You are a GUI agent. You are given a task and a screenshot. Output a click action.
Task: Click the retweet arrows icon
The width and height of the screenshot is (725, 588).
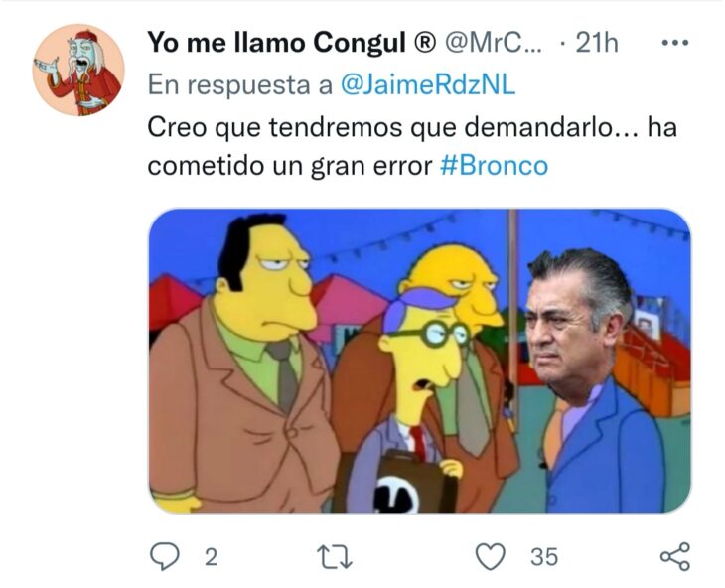coord(335,556)
